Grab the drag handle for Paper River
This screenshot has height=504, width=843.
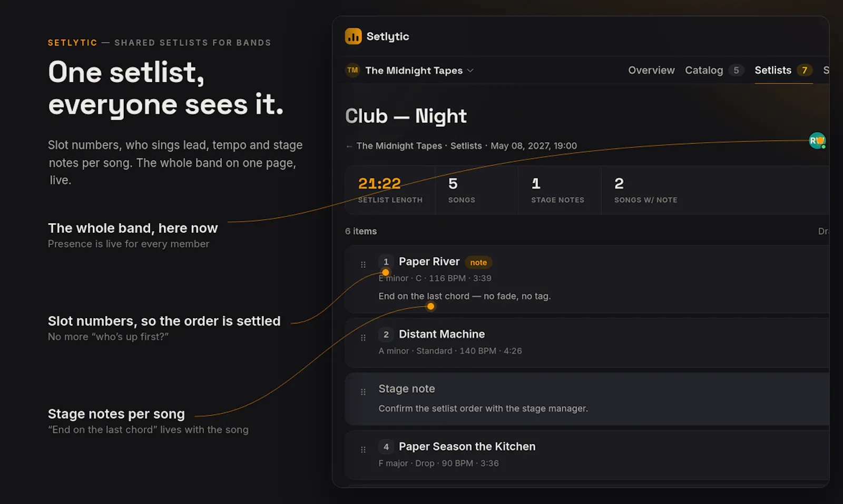[x=363, y=264]
